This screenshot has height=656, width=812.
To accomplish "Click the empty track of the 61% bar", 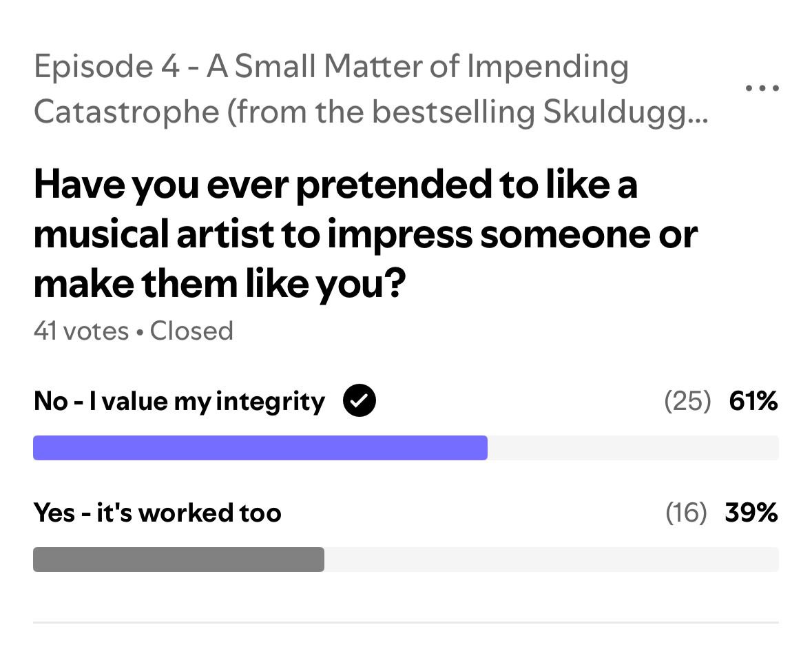I will pos(633,448).
